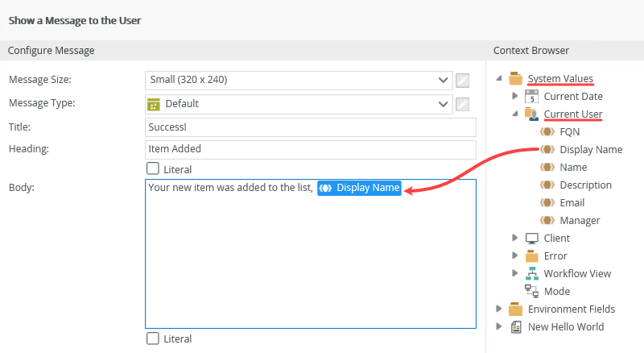The image size is (644, 353).
Task: Select Client tree item
Action: click(556, 239)
